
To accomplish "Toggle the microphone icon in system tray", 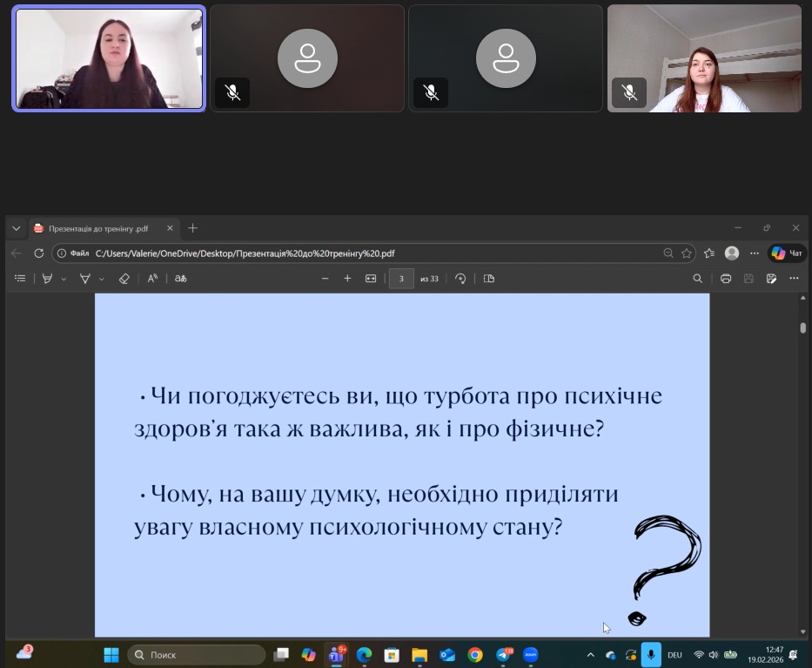I will pos(651,655).
